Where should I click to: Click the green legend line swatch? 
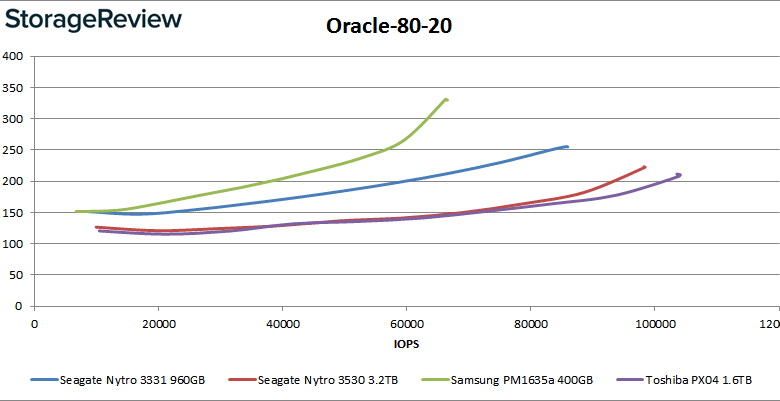point(435,380)
